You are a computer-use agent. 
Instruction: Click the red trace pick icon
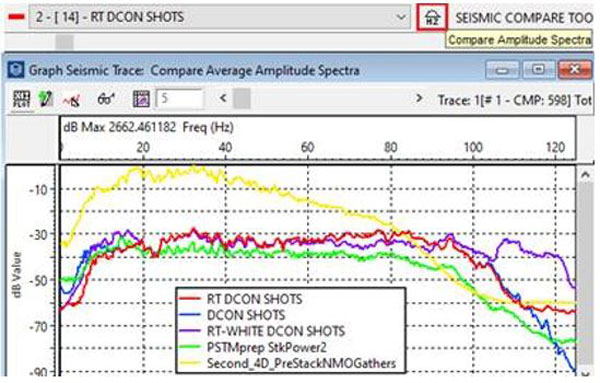point(72,100)
